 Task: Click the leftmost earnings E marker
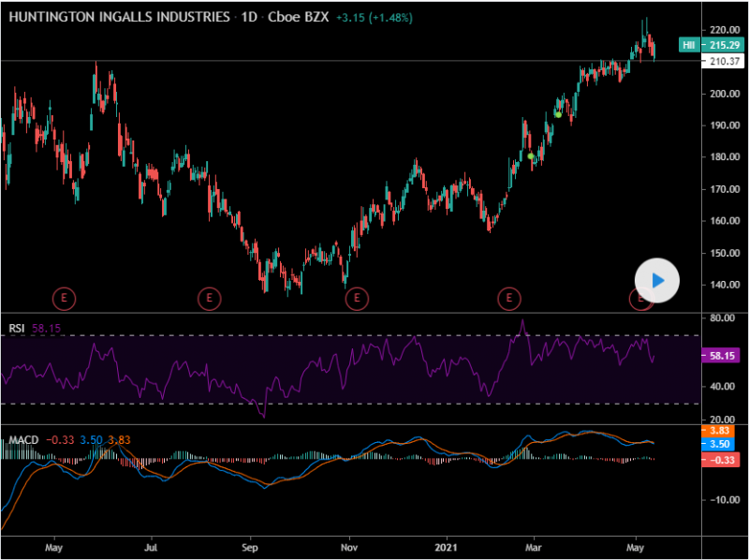(x=64, y=299)
